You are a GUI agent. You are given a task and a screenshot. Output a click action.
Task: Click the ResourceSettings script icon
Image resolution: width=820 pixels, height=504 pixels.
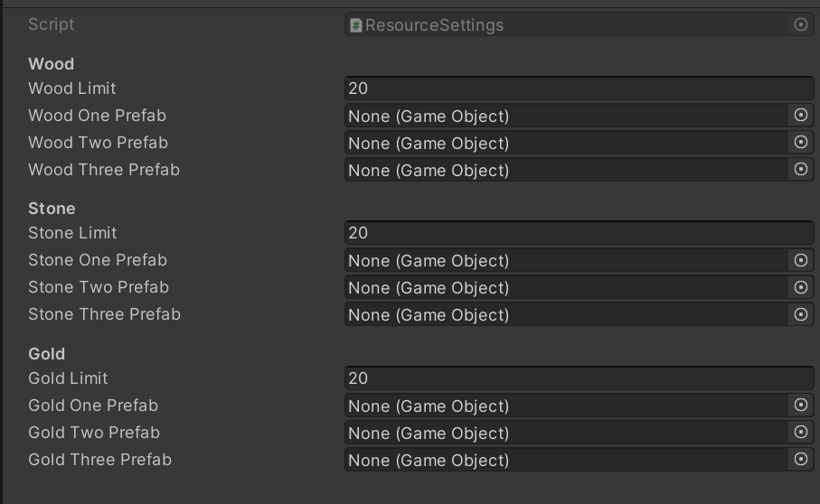(x=356, y=25)
